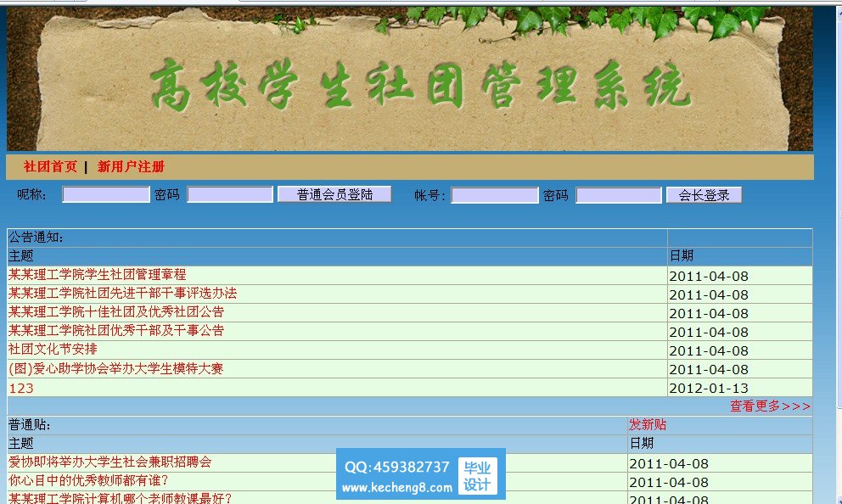Click the 主题 column header in posts table

pos(317,444)
